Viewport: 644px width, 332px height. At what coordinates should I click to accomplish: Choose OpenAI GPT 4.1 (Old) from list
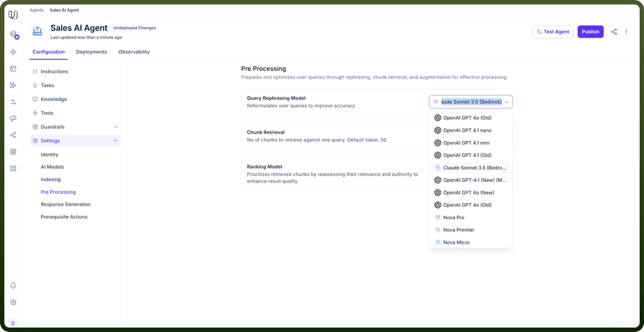tap(470, 155)
